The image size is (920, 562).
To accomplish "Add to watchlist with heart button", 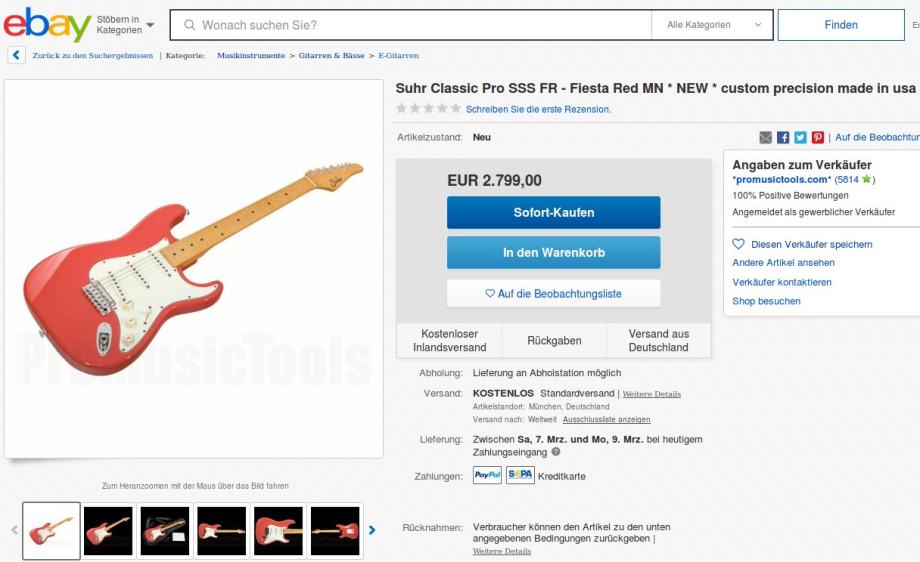I will click(x=553, y=293).
